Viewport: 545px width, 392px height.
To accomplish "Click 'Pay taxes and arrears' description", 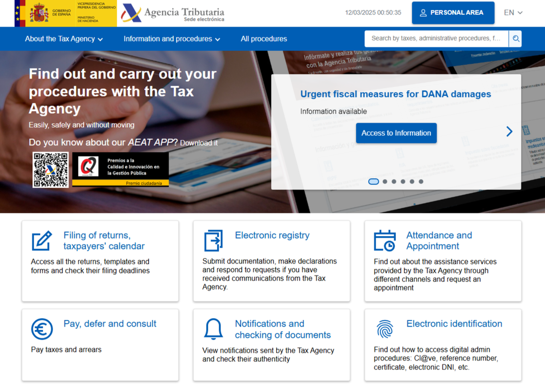I will (x=66, y=350).
